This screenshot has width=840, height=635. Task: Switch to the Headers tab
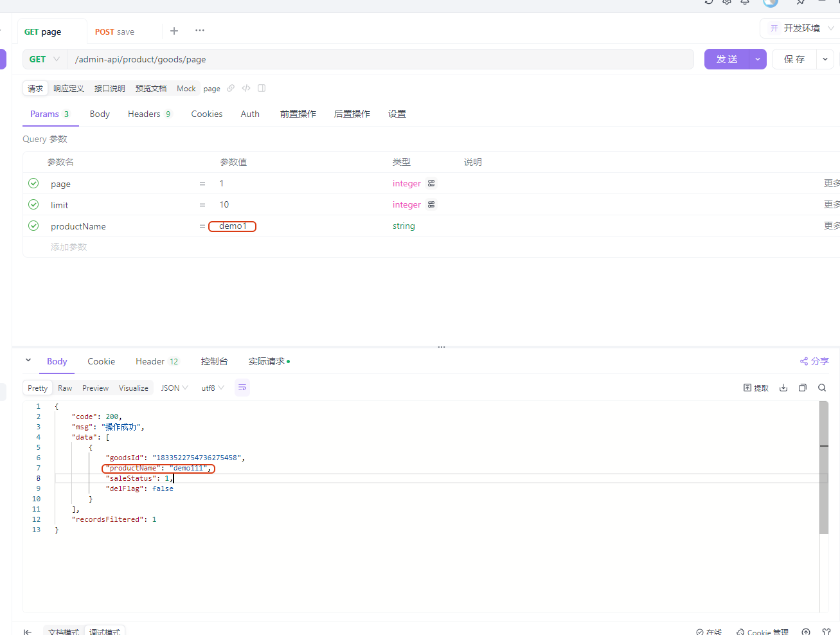(x=144, y=114)
